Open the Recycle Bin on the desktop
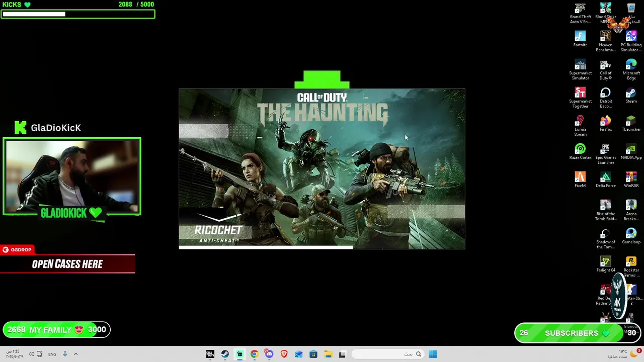This screenshot has width=644, height=362. tap(631, 14)
